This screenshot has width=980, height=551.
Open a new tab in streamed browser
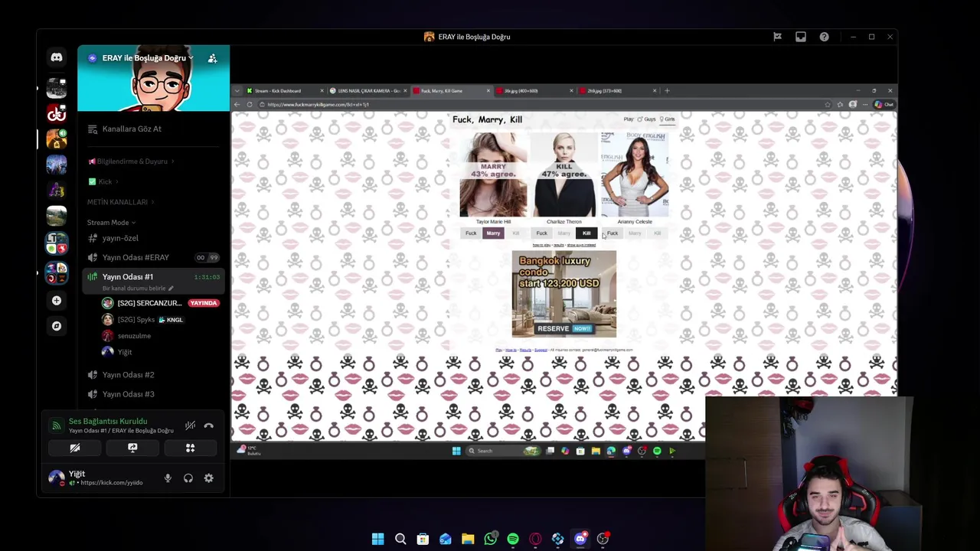(x=667, y=91)
